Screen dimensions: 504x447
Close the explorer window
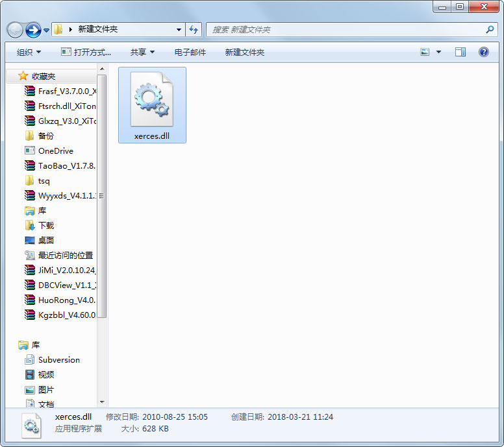(484, 6)
